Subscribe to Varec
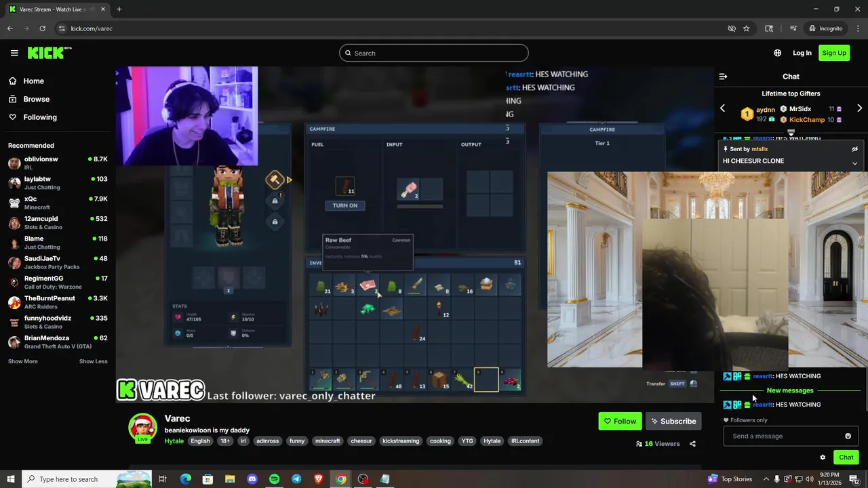The image size is (868, 488). [x=673, y=421]
